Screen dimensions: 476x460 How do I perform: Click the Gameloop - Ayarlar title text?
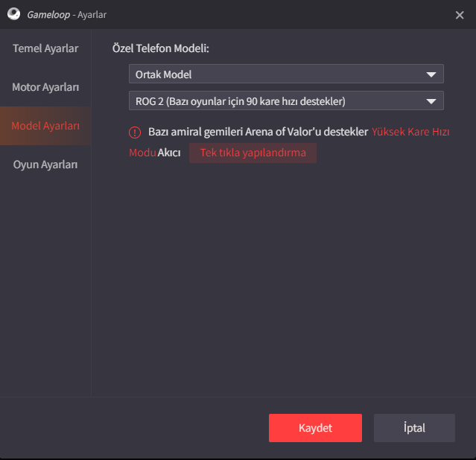(67, 15)
